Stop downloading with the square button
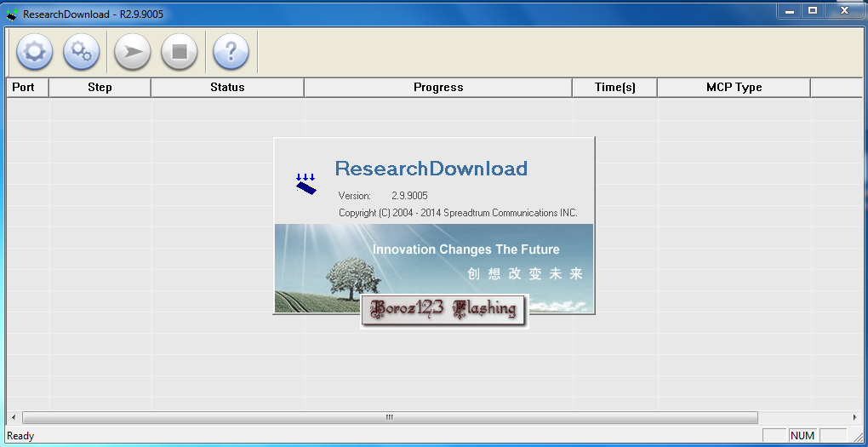This screenshot has height=447, width=868. click(x=180, y=52)
